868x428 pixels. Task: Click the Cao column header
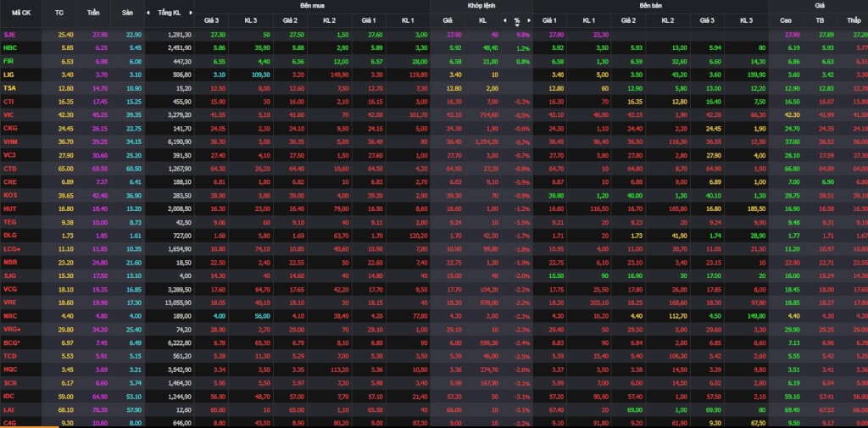tap(786, 20)
